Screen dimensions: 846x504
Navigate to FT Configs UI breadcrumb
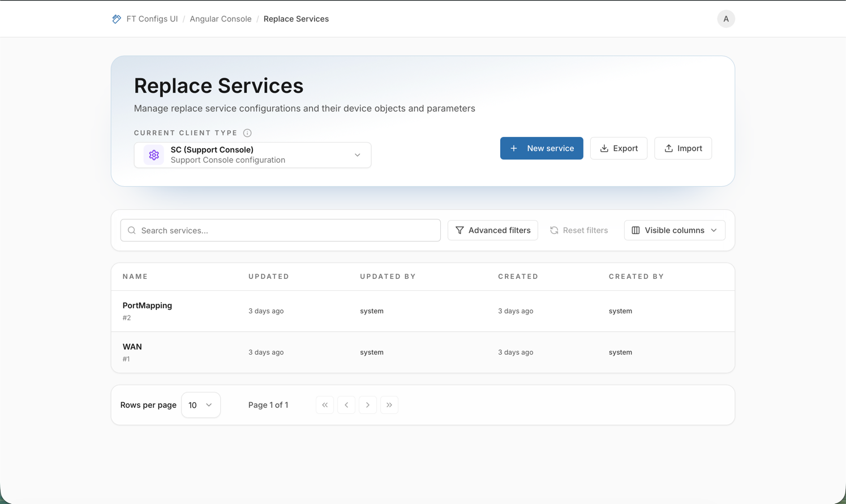(152, 19)
